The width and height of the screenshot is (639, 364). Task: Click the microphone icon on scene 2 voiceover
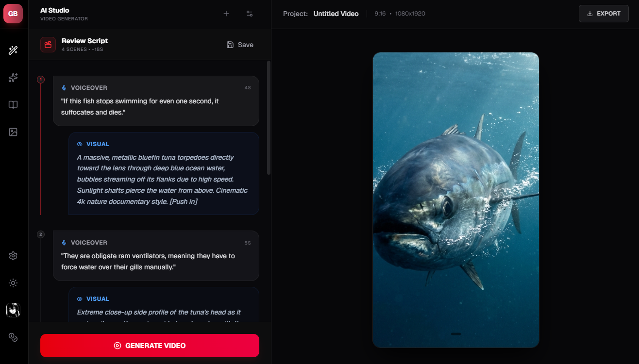[x=65, y=242]
